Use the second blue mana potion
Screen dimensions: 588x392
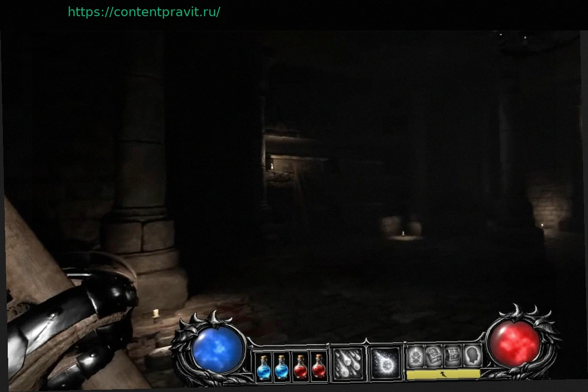[282, 367]
